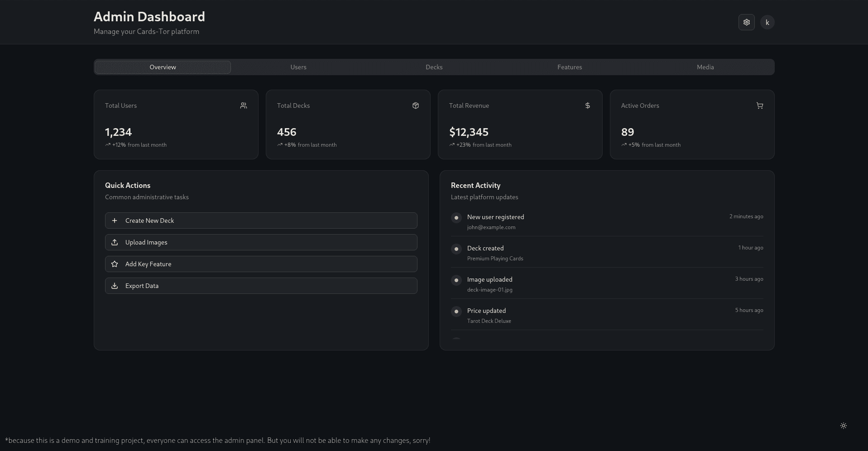Click the Premium Playing Cards activity text
This screenshot has width=868, height=451.
tap(495, 259)
